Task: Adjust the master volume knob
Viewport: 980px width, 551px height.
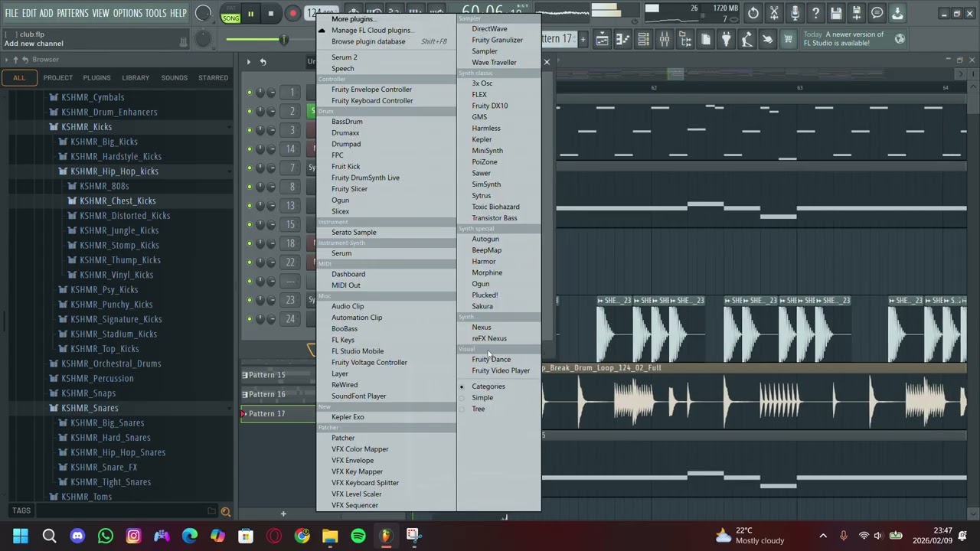Action: pos(203,13)
